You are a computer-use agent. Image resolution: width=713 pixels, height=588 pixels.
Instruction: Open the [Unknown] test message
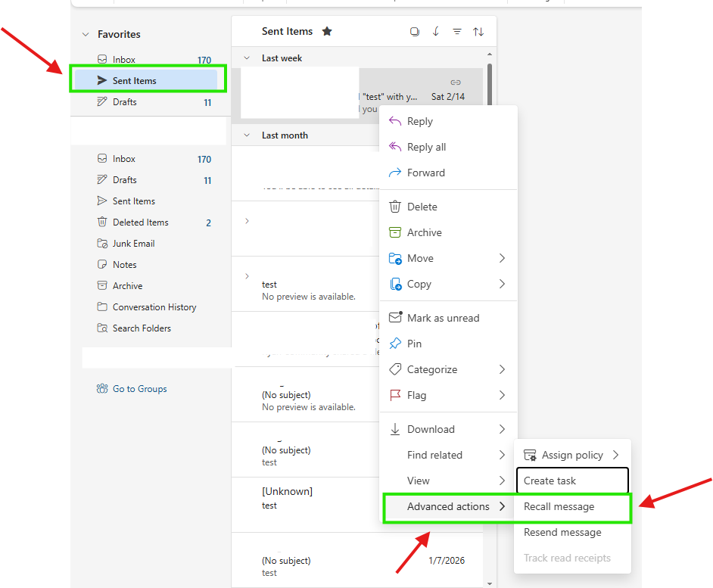pyautogui.click(x=305, y=505)
